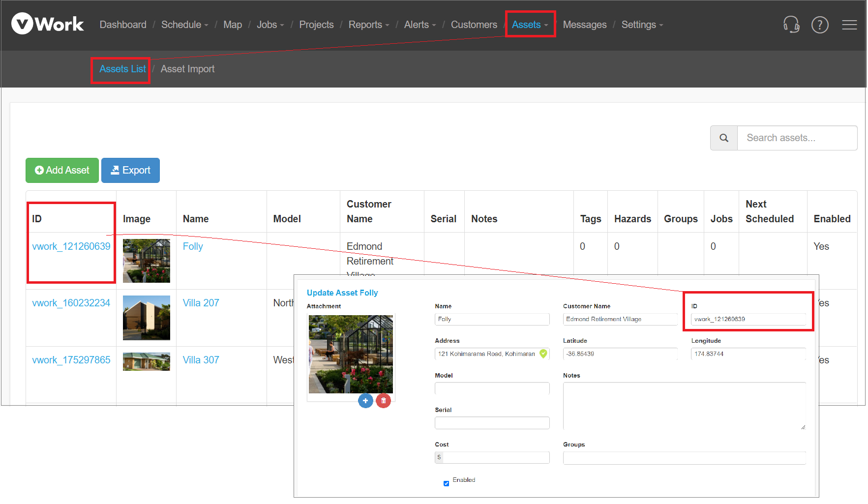Click green address verified pin icon
The height and width of the screenshot is (504, 868).
pyautogui.click(x=543, y=354)
